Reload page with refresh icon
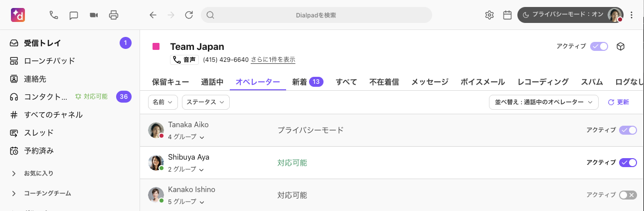 [189, 15]
